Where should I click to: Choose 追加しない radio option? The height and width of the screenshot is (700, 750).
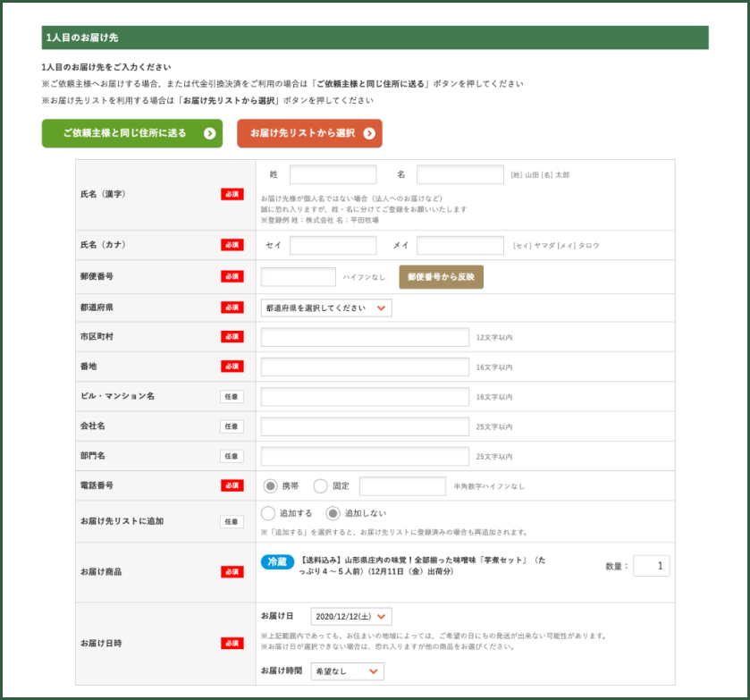click(x=333, y=513)
